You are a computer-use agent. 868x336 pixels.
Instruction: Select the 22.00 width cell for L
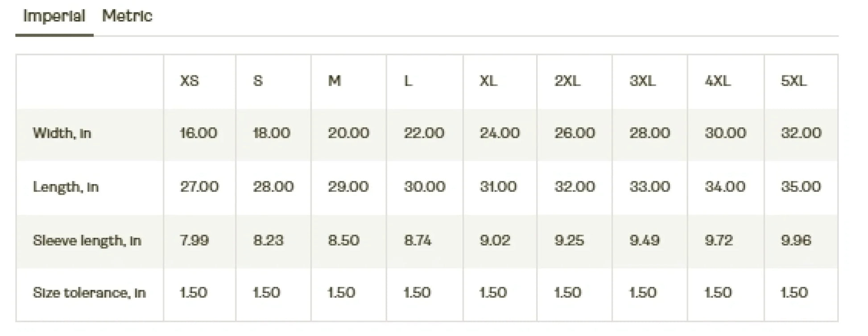coord(424,133)
